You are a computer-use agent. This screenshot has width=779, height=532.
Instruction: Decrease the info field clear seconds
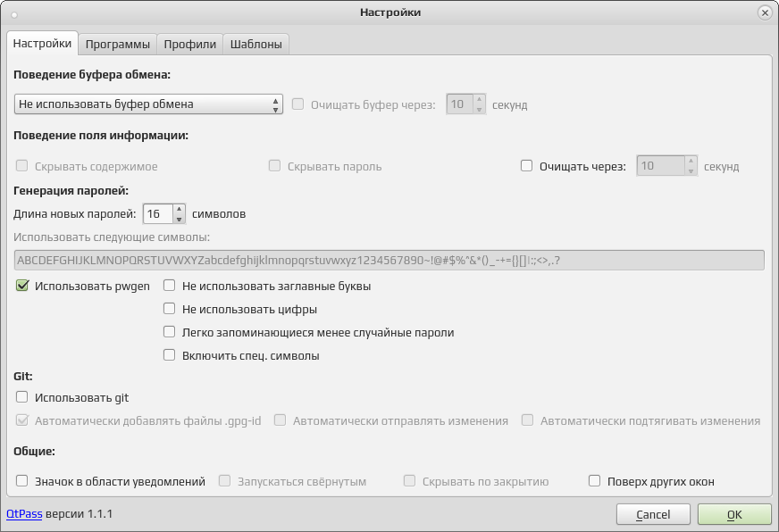[691, 170]
